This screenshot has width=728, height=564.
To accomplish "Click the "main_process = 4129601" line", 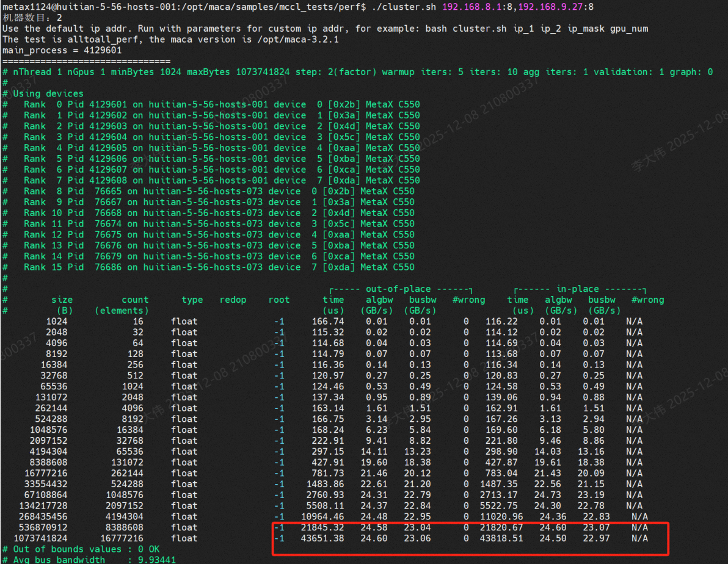I will click(62, 50).
